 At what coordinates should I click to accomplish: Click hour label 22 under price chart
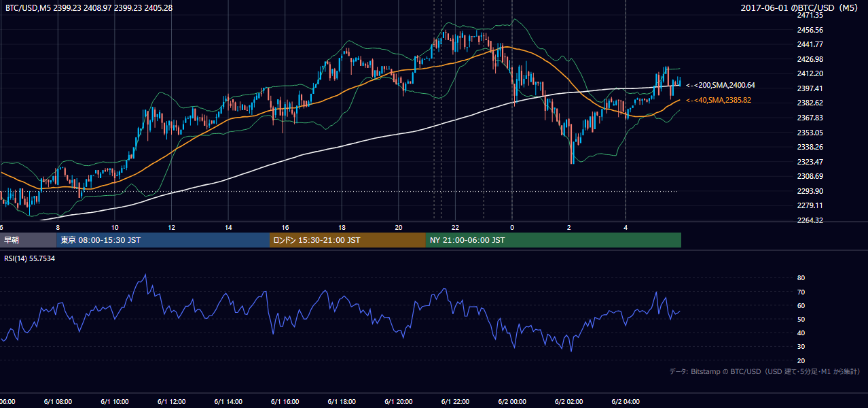coord(455,227)
